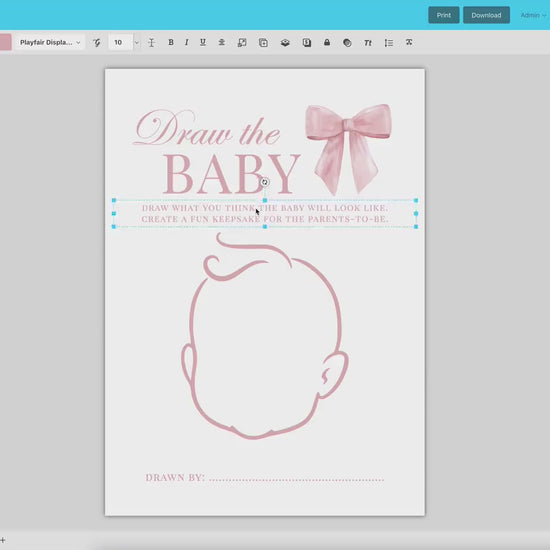Click the Print button

[x=443, y=15]
